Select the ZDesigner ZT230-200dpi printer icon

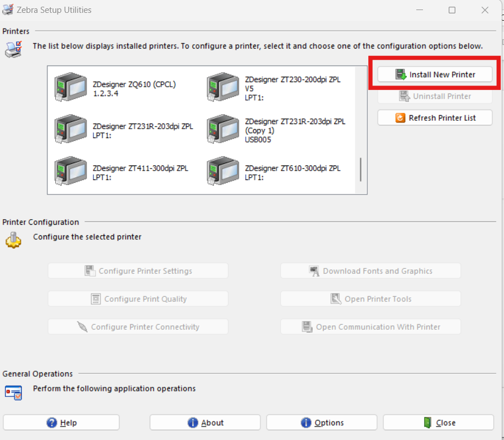pos(222,87)
